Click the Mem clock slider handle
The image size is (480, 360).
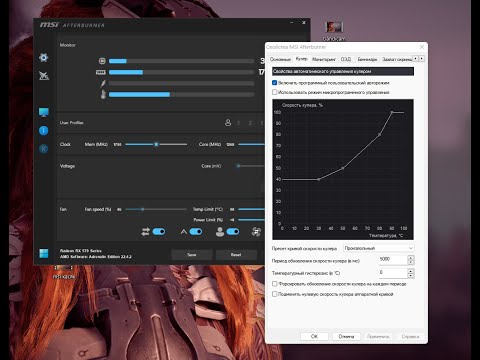156,144
